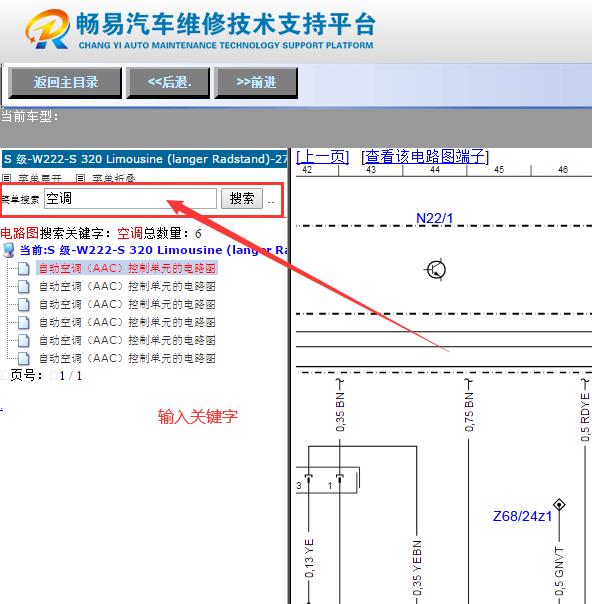Click the 返回主目录 button

(65, 83)
